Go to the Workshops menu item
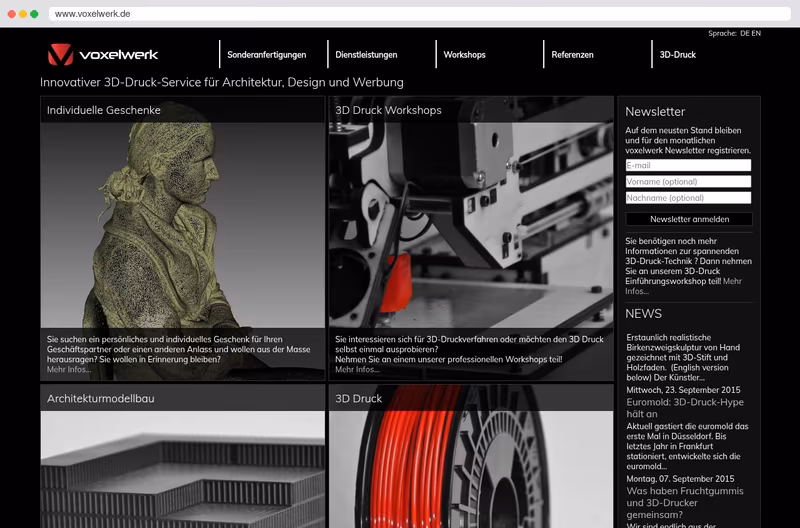The height and width of the screenshot is (528, 800). point(464,55)
